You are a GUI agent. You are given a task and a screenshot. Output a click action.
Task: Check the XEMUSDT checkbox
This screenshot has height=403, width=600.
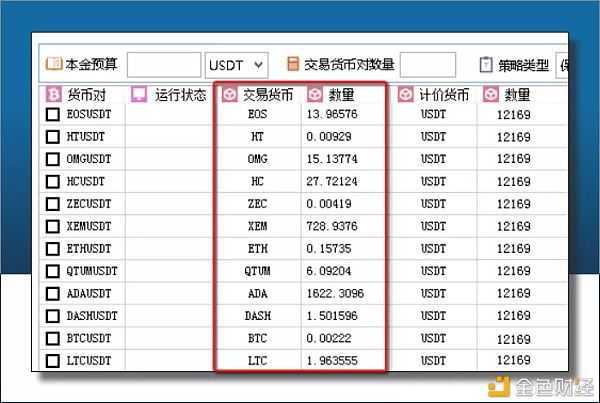point(53,226)
